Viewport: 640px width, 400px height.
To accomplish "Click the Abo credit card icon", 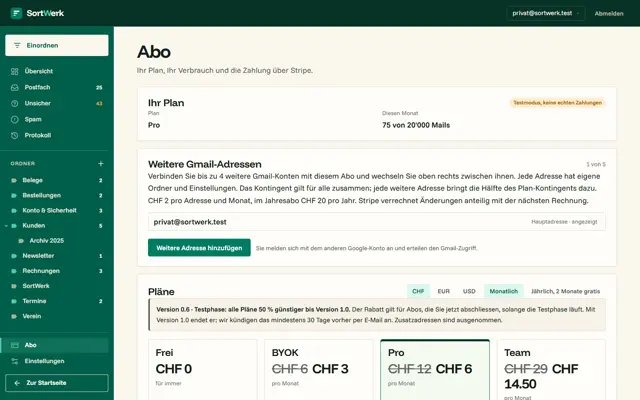I will tap(15, 345).
